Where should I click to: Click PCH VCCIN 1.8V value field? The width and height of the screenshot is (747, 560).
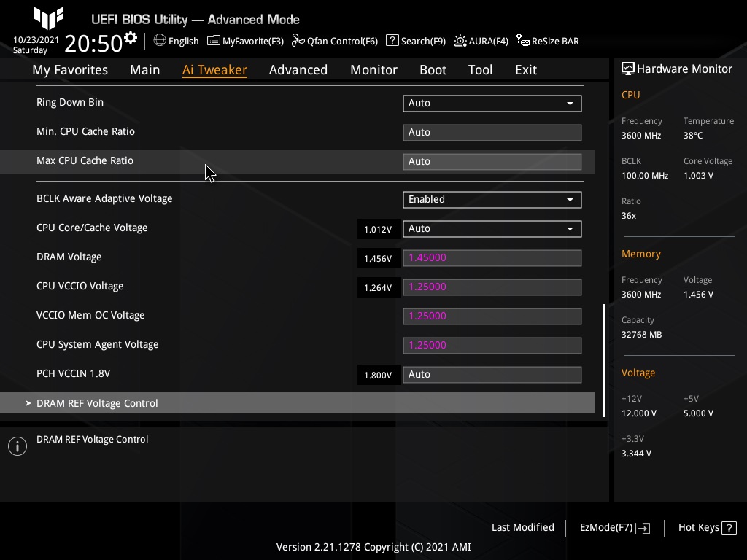pyautogui.click(x=492, y=374)
